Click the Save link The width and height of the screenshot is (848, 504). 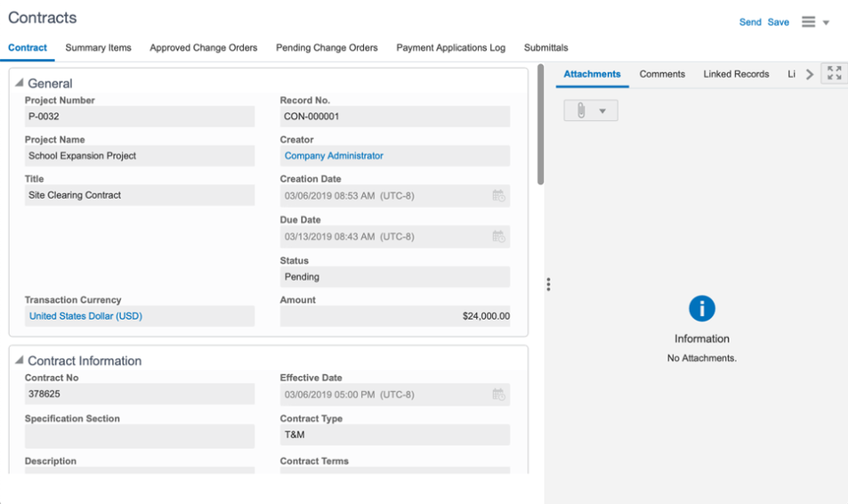[778, 22]
